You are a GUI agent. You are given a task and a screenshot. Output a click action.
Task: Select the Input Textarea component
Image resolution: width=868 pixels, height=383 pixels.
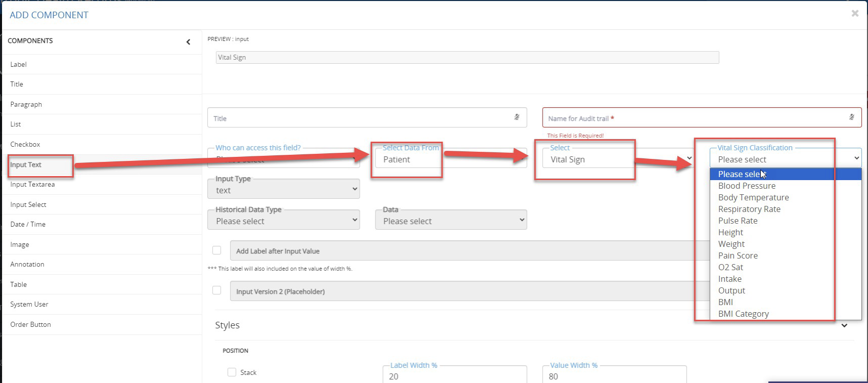[32, 185]
